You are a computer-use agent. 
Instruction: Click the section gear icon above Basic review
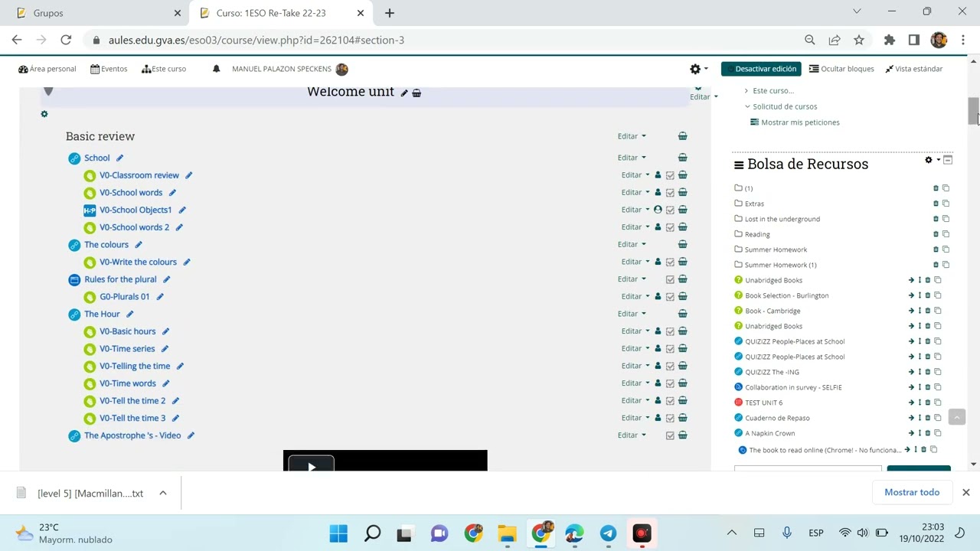pyautogui.click(x=44, y=114)
